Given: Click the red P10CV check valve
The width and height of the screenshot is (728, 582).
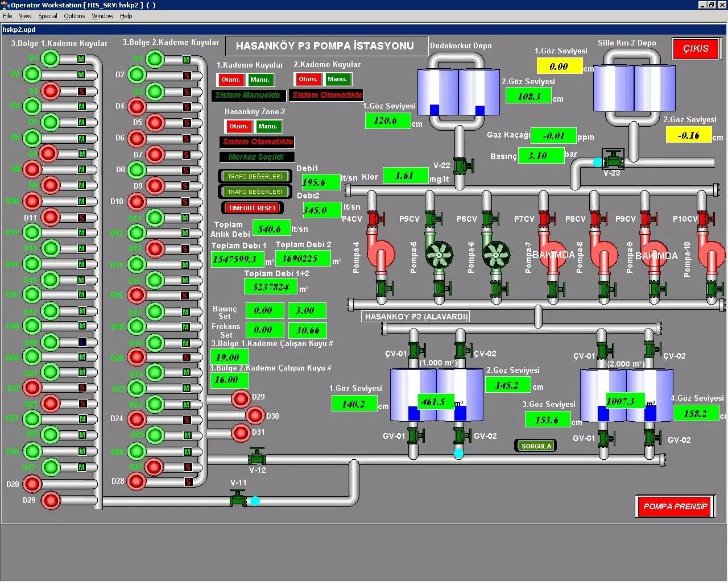Looking at the screenshot, I should click(x=705, y=219).
